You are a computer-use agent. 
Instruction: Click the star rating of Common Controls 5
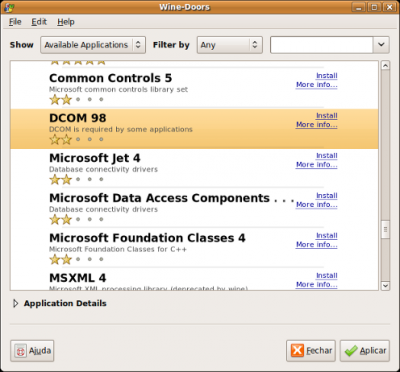point(77,99)
